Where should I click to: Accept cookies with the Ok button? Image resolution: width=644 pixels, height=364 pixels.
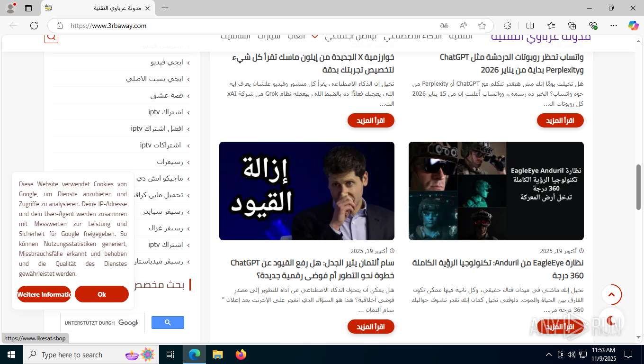102,294
